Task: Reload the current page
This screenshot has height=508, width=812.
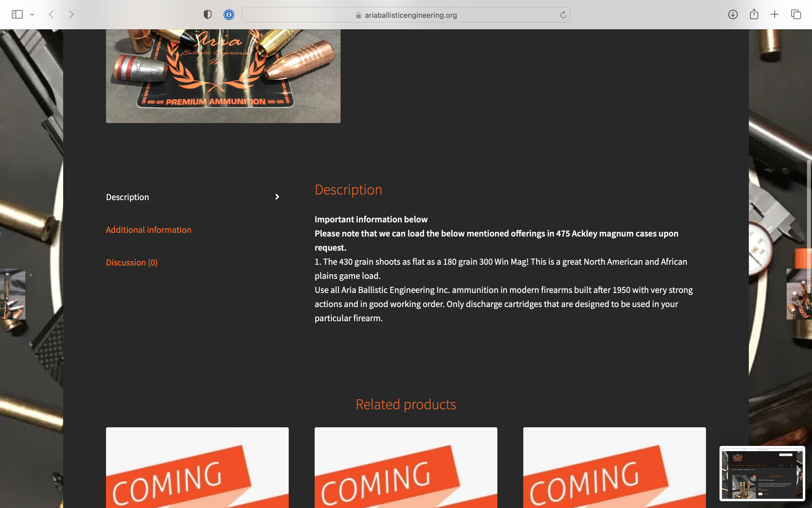Action: tap(563, 15)
